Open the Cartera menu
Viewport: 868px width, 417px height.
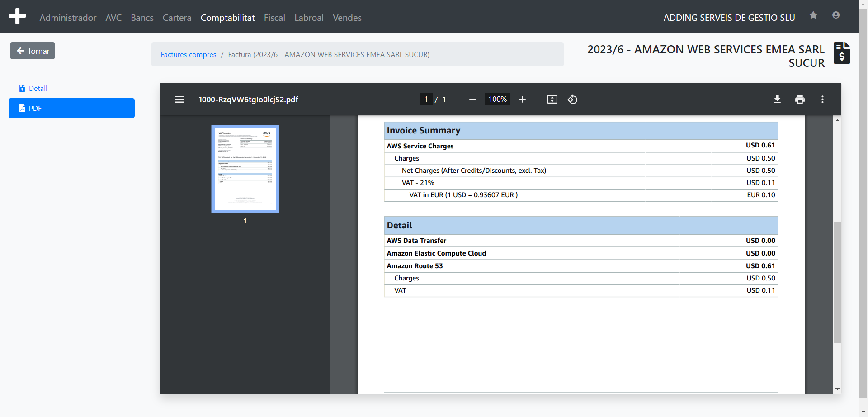coord(177,18)
